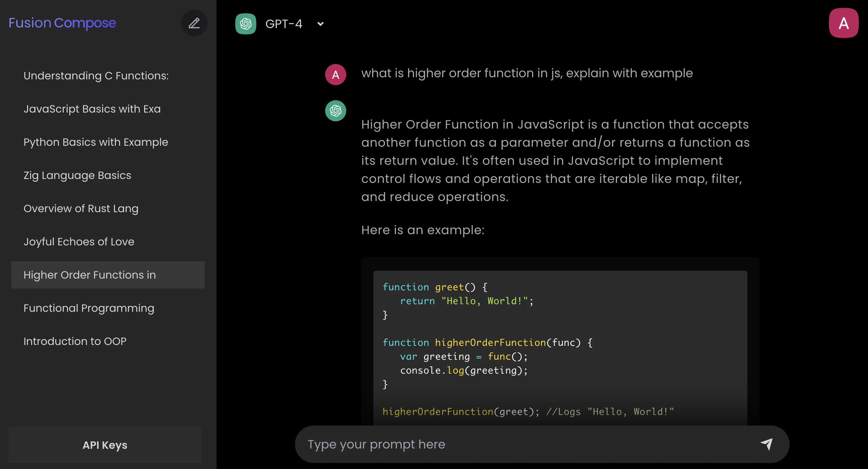Select Higher Order Functions in chat

point(90,275)
